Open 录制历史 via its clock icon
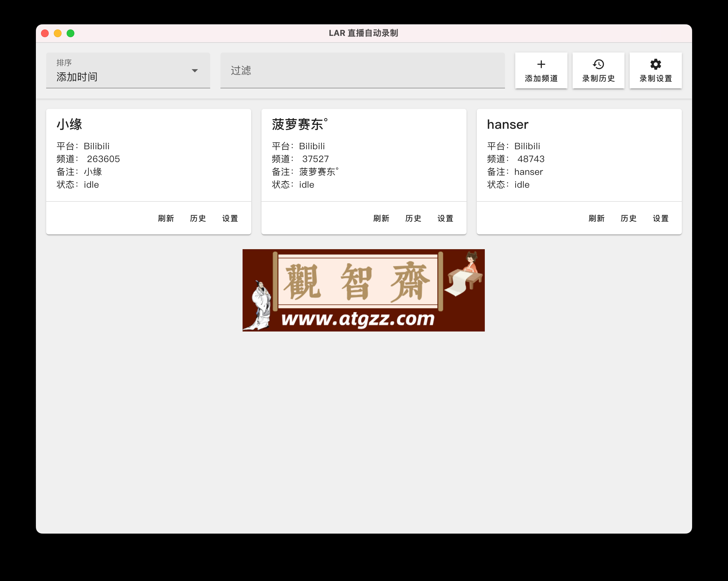 598,64
